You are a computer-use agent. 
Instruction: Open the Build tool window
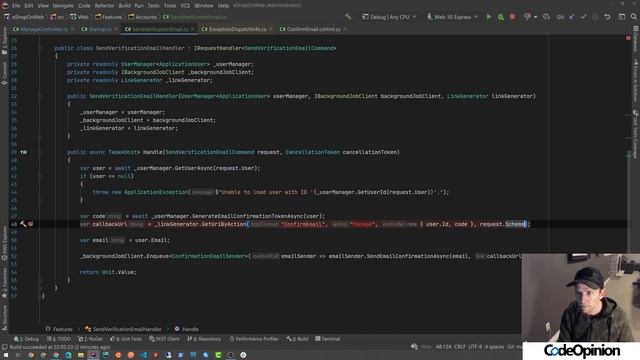(297, 339)
